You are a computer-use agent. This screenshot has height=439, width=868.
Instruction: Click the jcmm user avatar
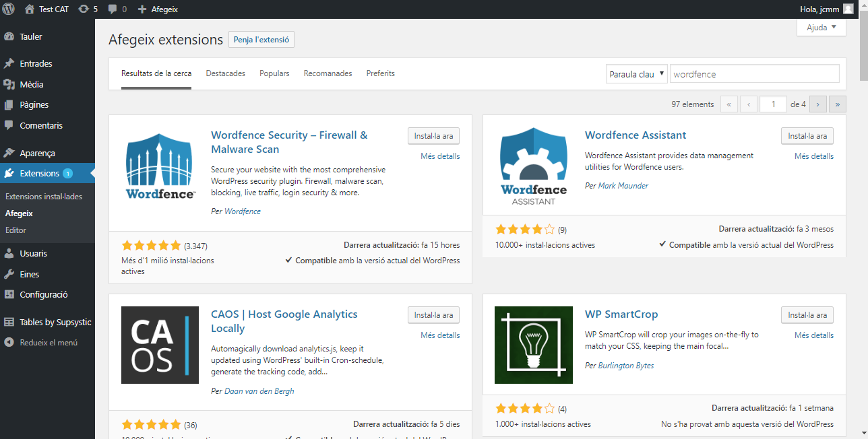(x=848, y=9)
